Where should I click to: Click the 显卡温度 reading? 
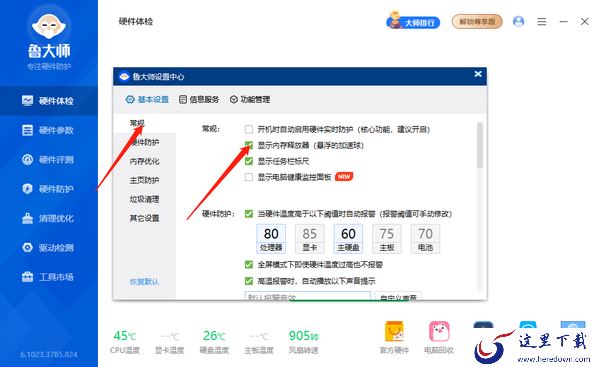click(x=170, y=342)
